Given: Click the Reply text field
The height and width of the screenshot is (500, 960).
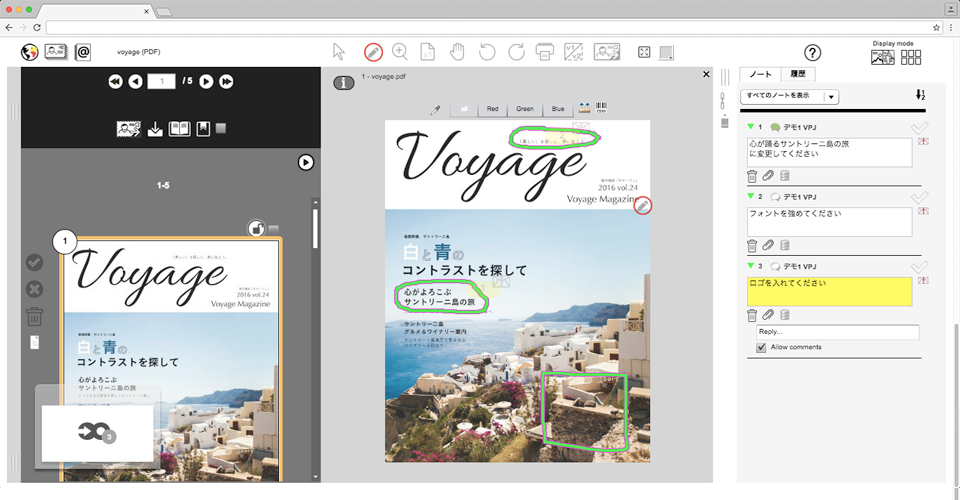Looking at the screenshot, I should 838,332.
